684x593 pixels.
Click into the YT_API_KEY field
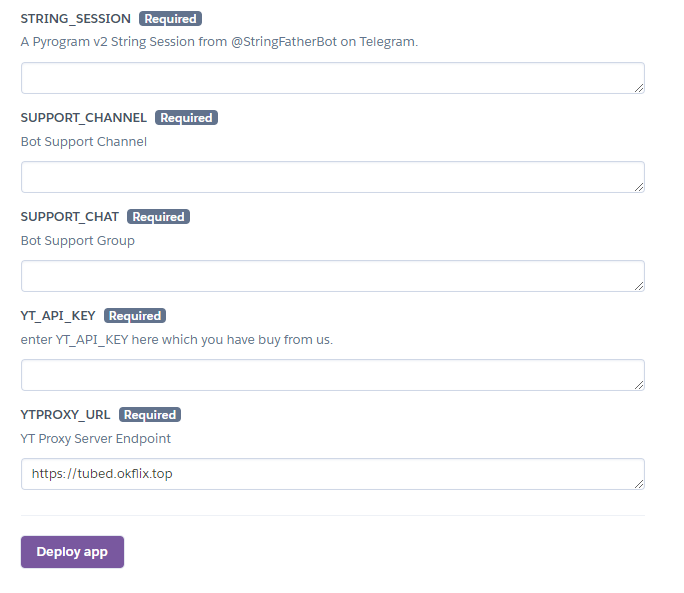[x=332, y=375]
